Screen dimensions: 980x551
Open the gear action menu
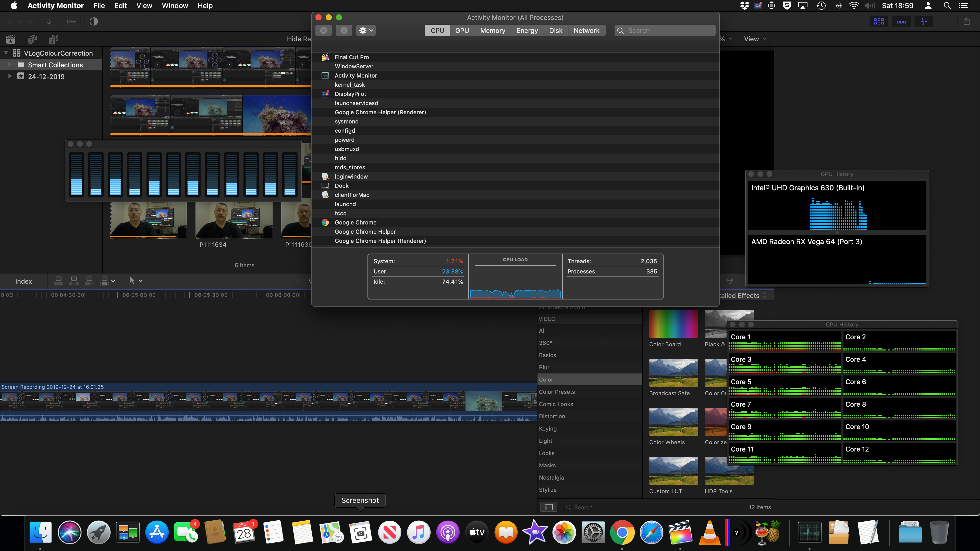pyautogui.click(x=366, y=30)
